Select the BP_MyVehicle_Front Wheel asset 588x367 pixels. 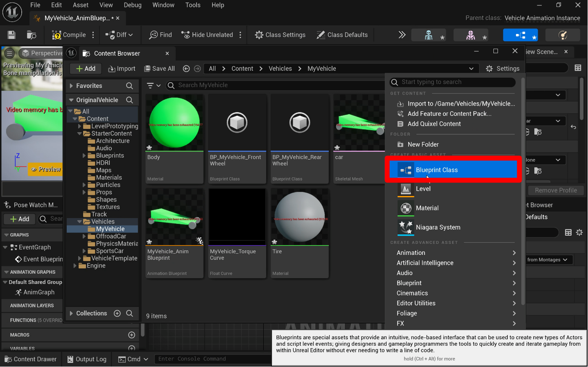tap(237, 139)
